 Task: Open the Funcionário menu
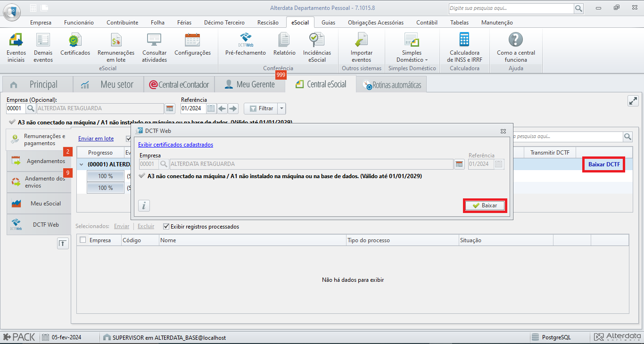(79, 22)
